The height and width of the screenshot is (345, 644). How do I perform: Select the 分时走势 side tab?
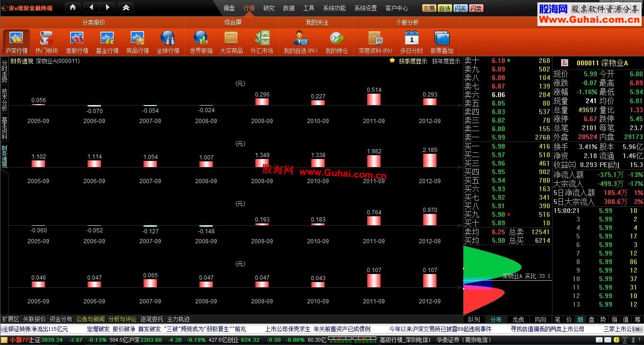click(4, 71)
